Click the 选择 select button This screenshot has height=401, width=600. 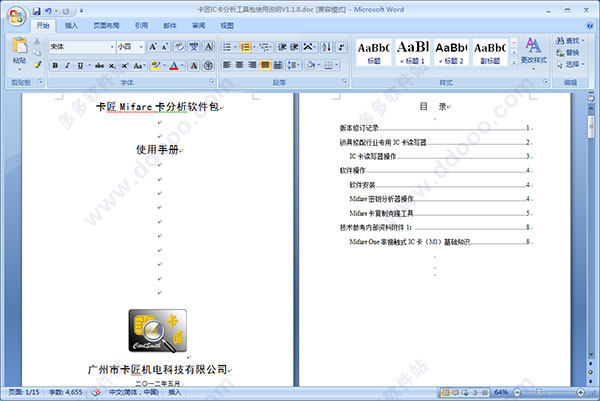point(570,64)
